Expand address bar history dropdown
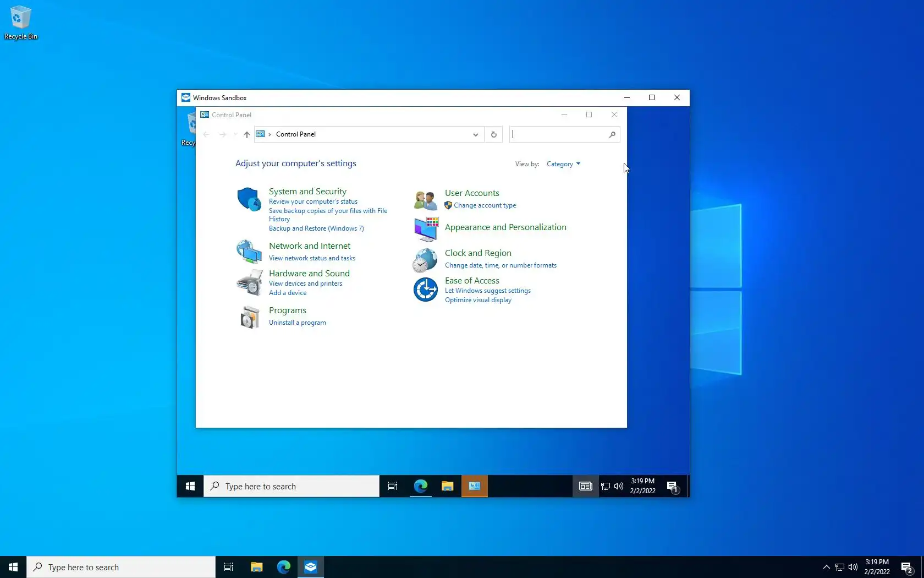 tap(475, 134)
